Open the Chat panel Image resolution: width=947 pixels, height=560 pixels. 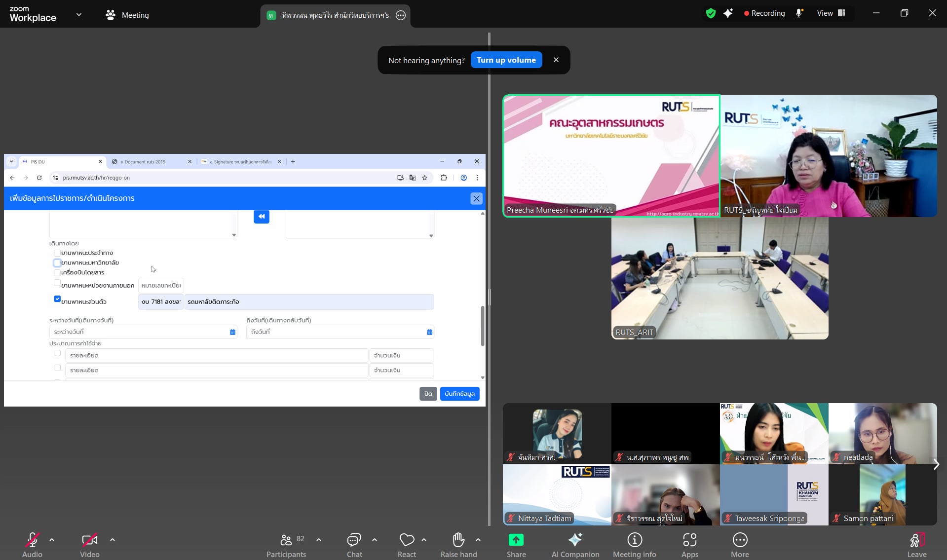pos(354,540)
